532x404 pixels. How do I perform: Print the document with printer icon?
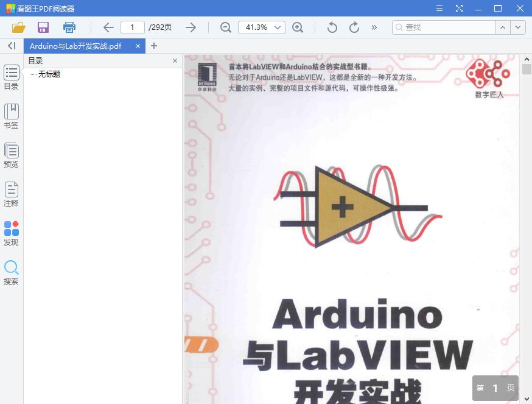pyautogui.click(x=69, y=27)
